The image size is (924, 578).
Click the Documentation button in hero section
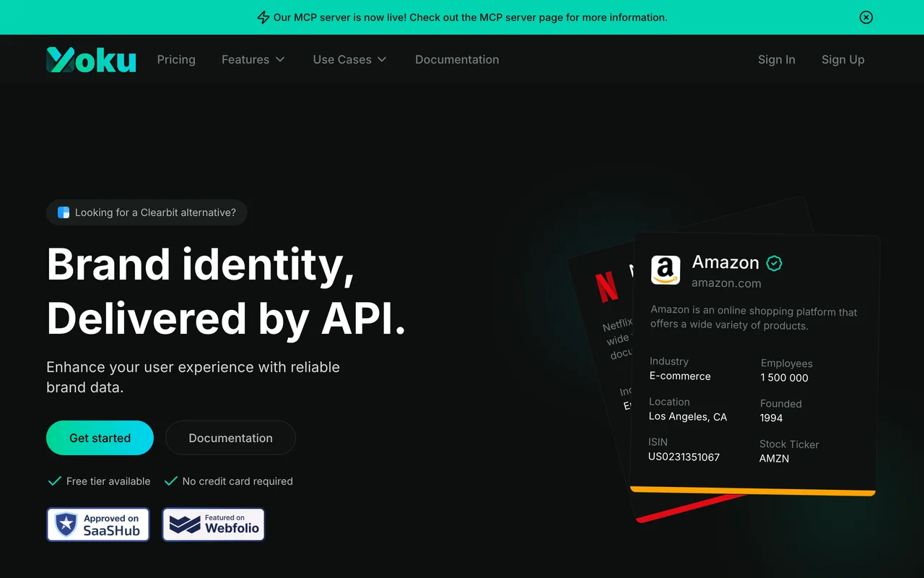coord(230,438)
